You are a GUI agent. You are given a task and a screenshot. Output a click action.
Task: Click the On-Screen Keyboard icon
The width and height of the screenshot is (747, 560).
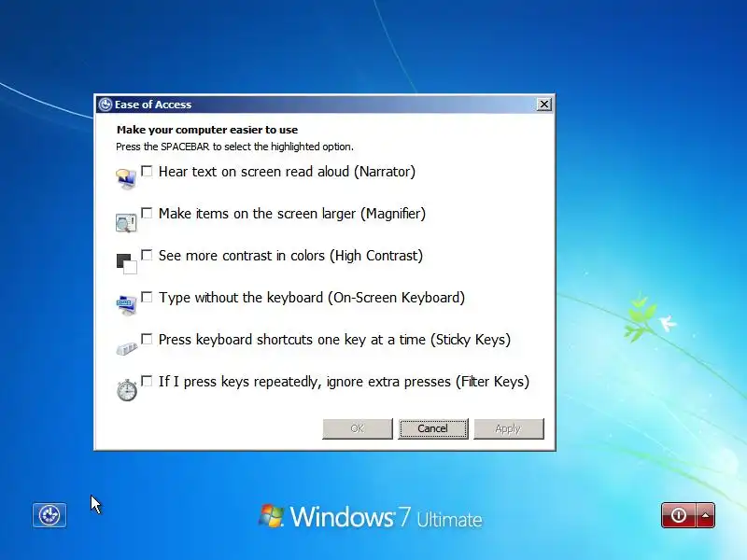pyautogui.click(x=127, y=305)
